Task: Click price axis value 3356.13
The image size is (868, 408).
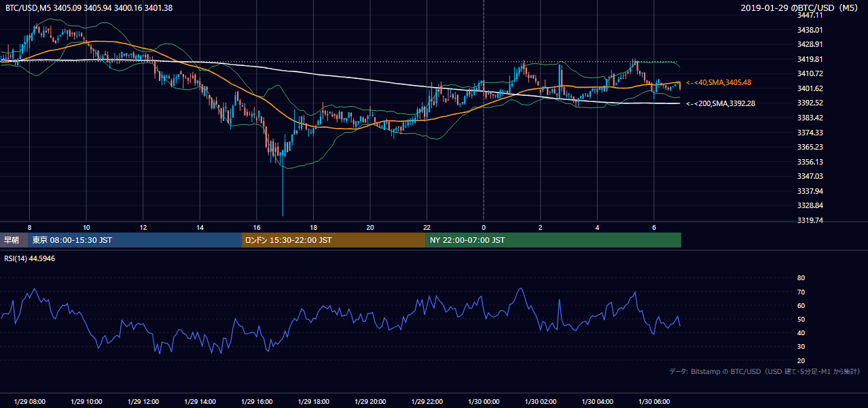Action: click(810, 162)
